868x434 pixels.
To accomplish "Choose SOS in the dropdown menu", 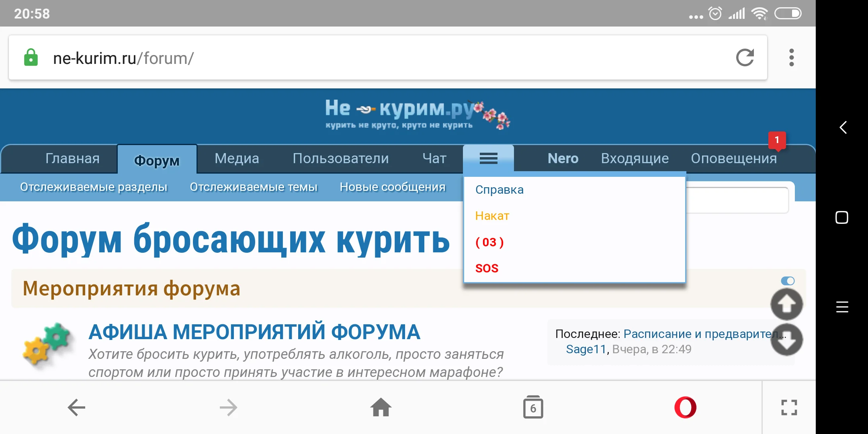I will tap(487, 268).
